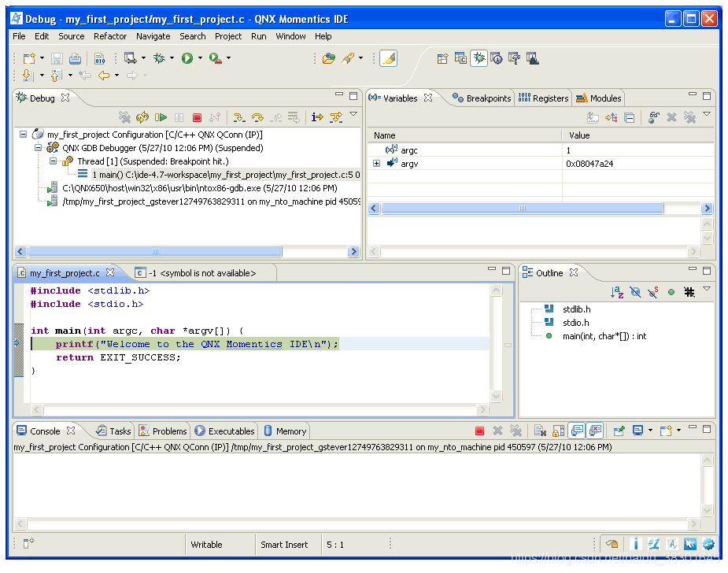Click the Restart icon in Debug view
This screenshot has width=728, height=573.
(x=142, y=117)
